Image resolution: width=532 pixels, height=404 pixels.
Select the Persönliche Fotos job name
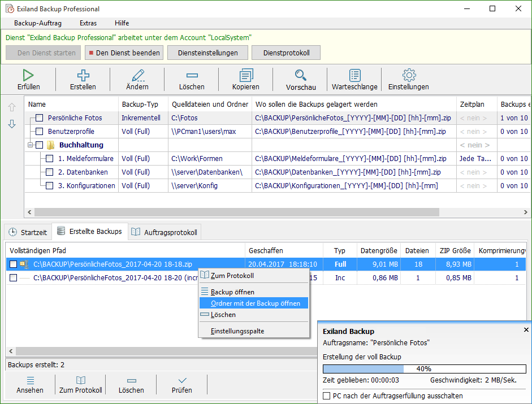point(75,118)
